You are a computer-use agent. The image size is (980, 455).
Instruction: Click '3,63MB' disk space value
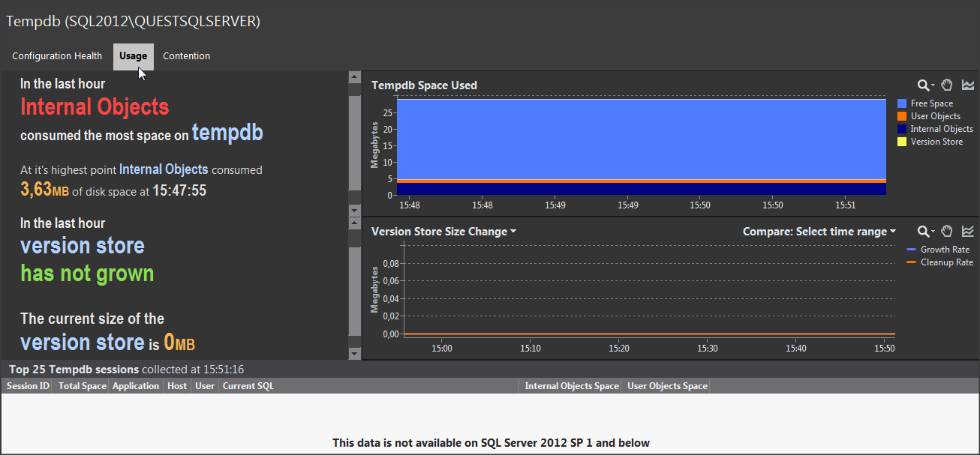coord(44,190)
